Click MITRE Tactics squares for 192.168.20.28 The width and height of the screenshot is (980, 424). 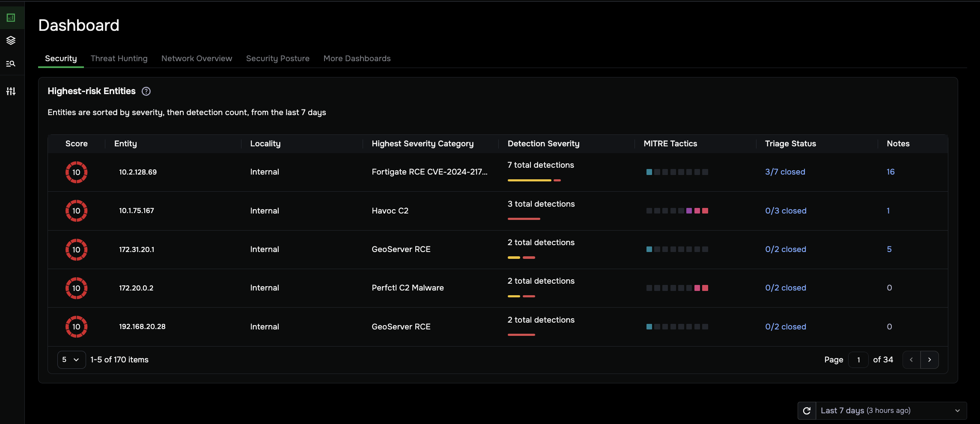(x=677, y=327)
